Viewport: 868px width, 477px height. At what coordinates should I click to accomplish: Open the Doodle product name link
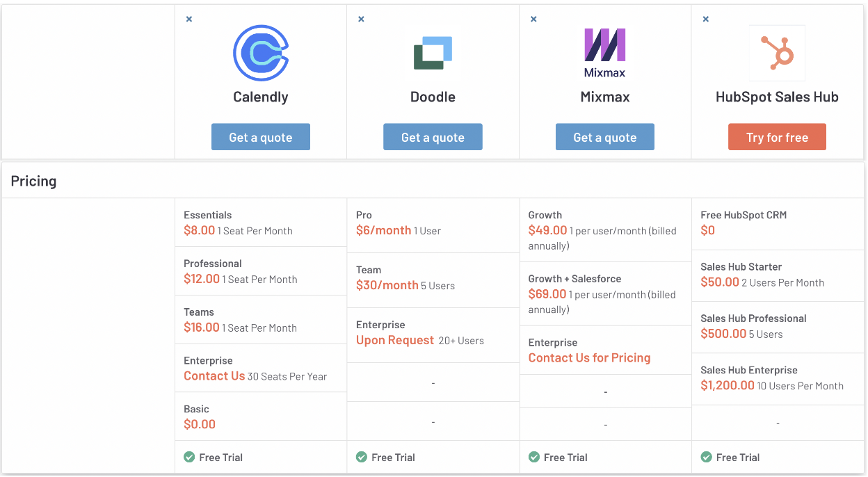(433, 97)
